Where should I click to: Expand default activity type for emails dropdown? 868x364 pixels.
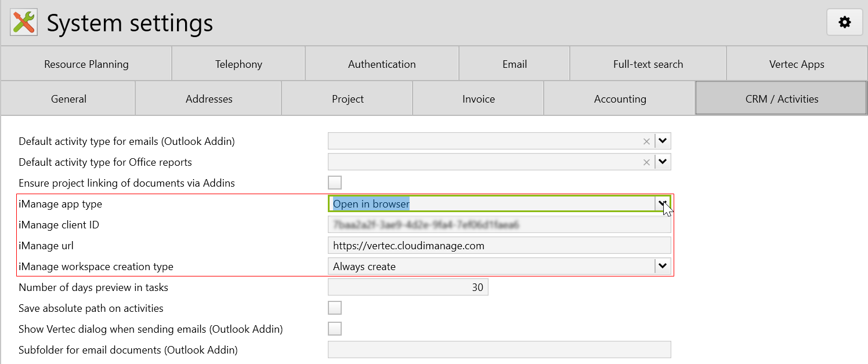pyautogui.click(x=663, y=141)
